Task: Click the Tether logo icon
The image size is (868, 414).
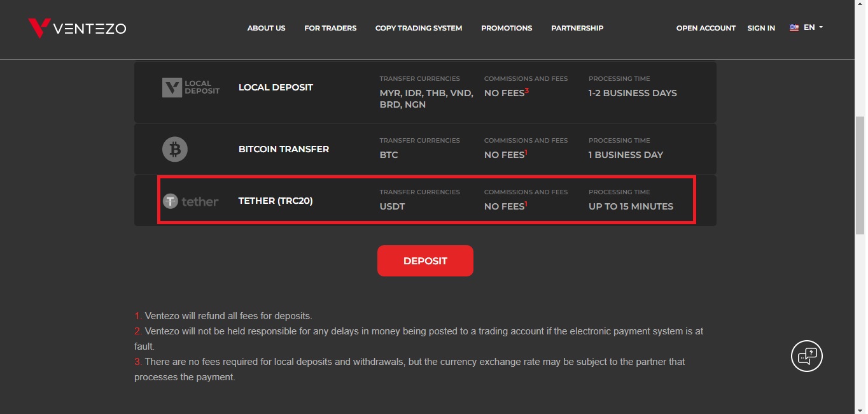Action: click(190, 201)
